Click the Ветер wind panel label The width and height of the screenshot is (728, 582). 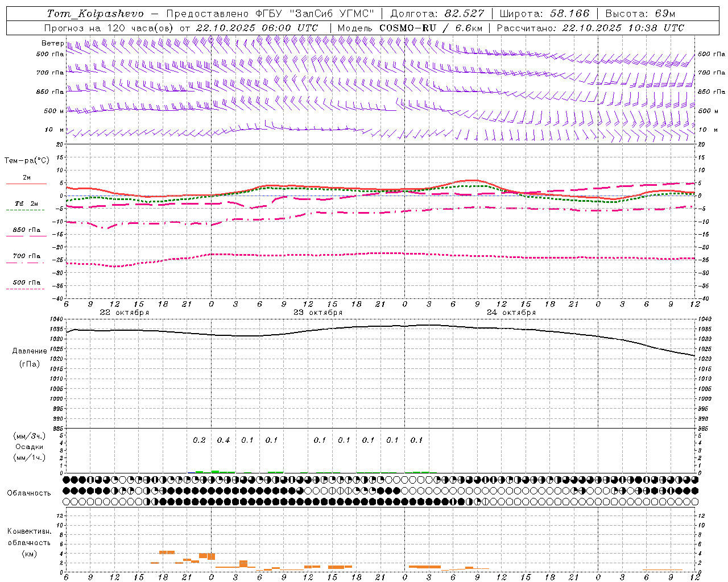(x=53, y=43)
